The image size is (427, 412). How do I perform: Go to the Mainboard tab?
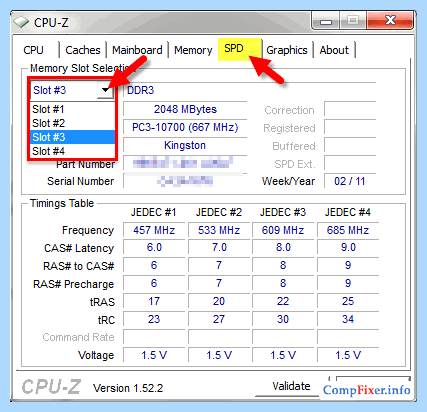click(137, 50)
